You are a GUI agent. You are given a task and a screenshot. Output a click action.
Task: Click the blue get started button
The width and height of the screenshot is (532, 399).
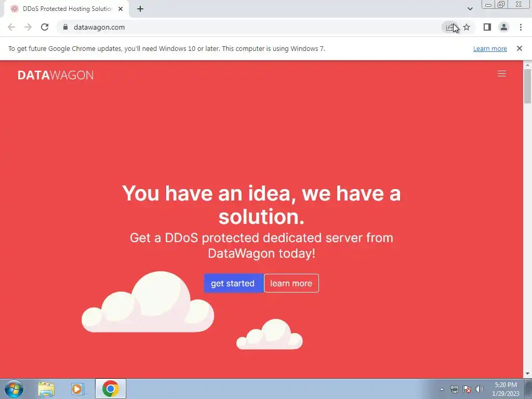click(x=233, y=283)
